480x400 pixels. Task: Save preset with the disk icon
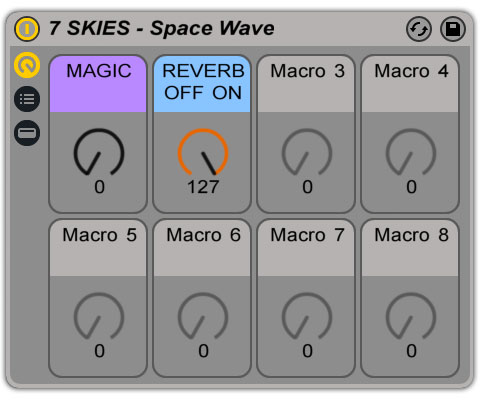pyautogui.click(x=453, y=29)
